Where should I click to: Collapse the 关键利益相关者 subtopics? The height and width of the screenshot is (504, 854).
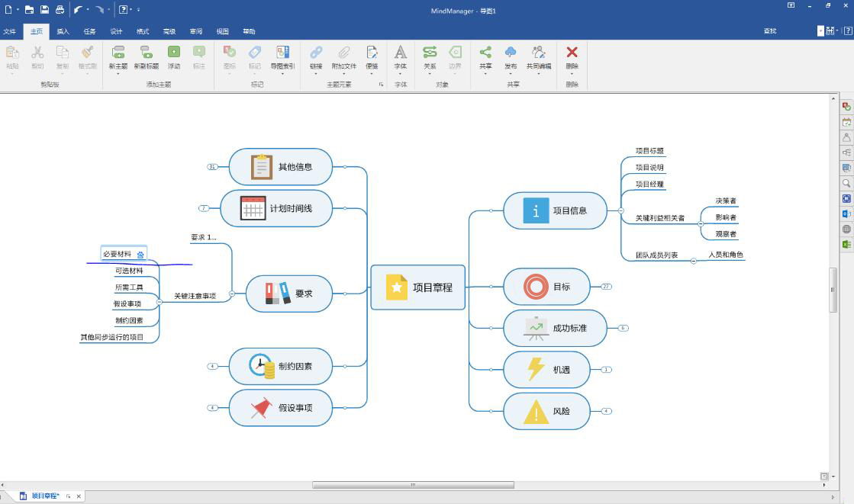[700, 218]
